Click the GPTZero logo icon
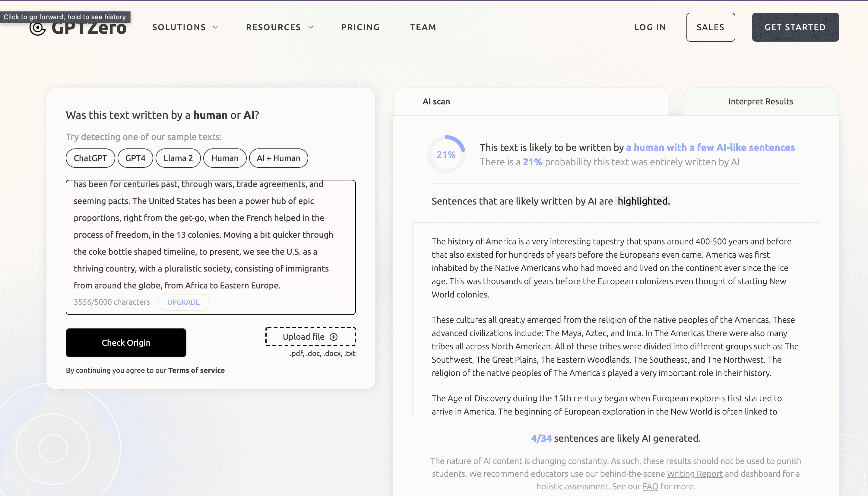The image size is (868, 496). point(37,29)
